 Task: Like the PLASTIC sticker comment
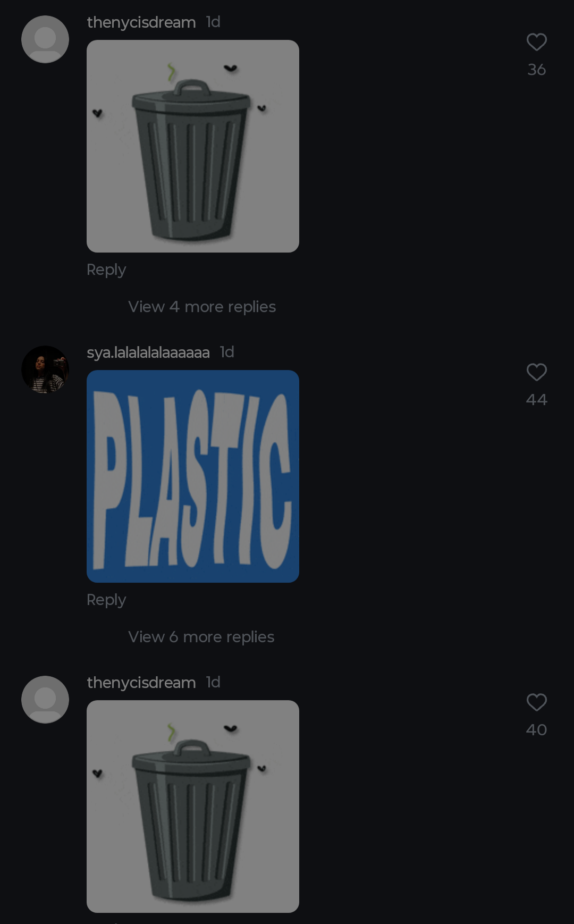(x=536, y=372)
